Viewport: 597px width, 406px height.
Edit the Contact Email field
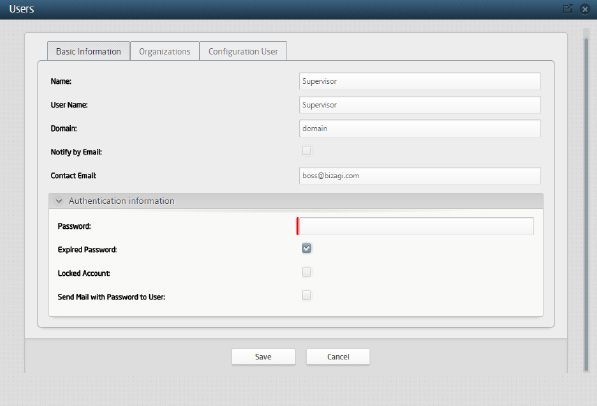(420, 176)
